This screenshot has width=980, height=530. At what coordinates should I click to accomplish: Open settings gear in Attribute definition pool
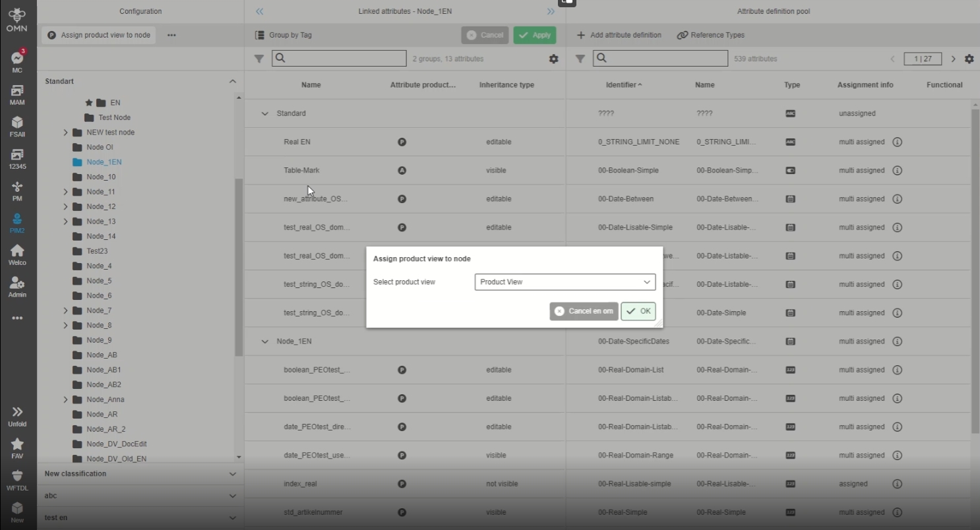pos(969,59)
